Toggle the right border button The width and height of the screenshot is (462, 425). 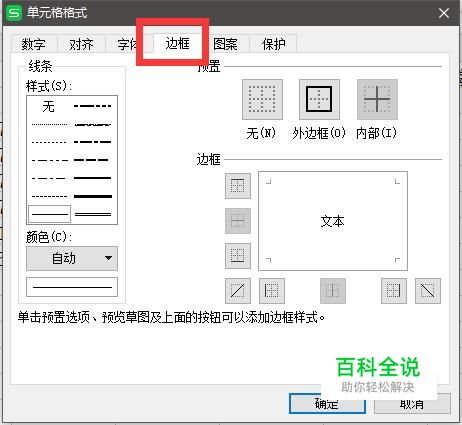coord(394,291)
